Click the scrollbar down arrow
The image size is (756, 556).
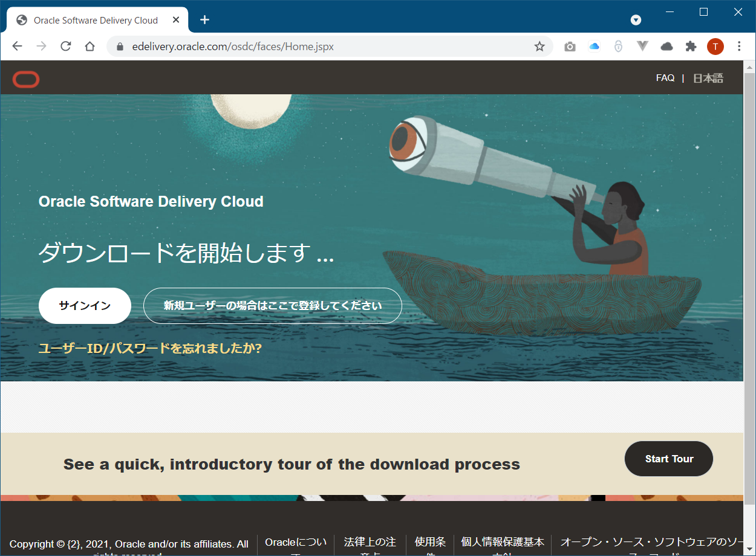coord(749,549)
